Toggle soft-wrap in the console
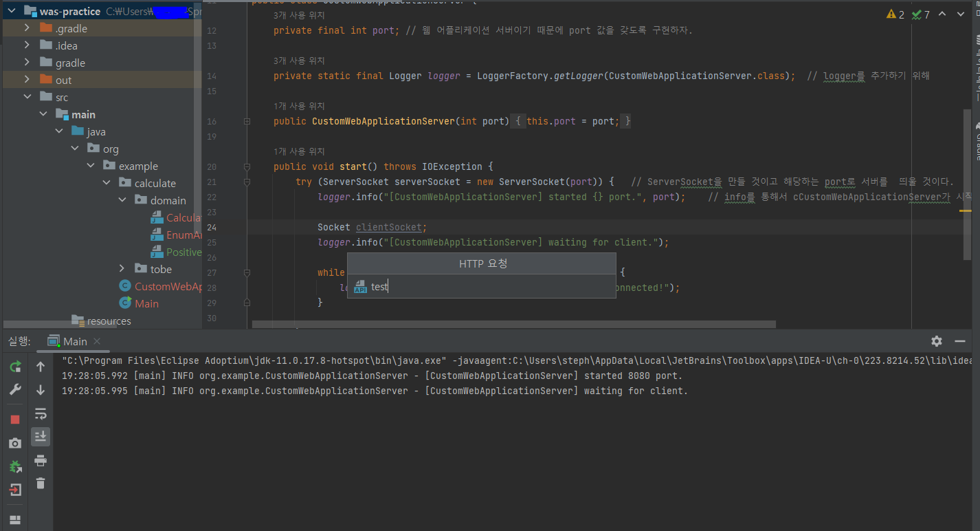This screenshot has width=980, height=531. coord(41,413)
